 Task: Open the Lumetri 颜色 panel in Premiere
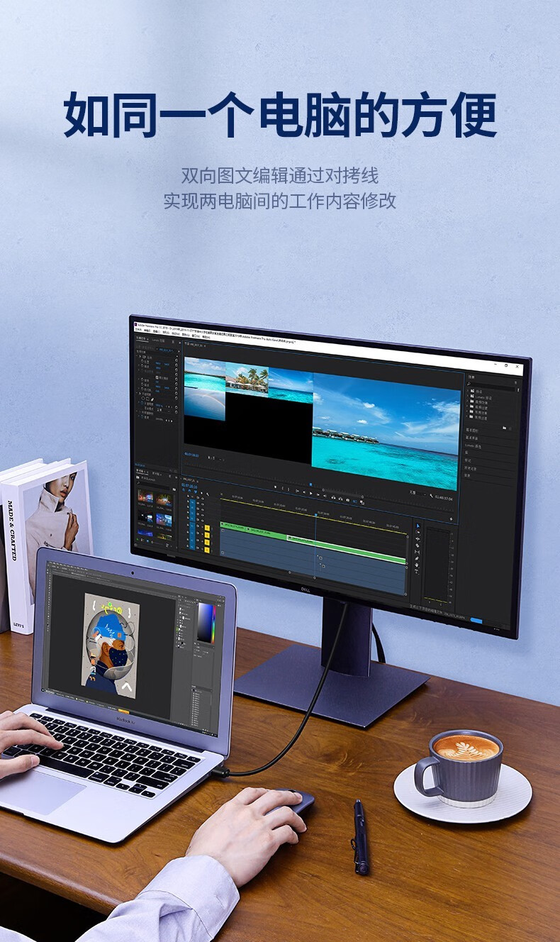(x=473, y=446)
